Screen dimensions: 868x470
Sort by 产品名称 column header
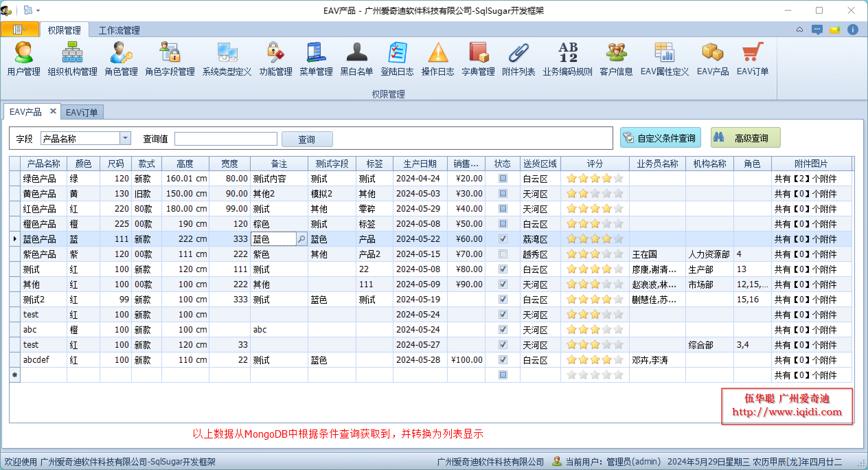click(44, 164)
